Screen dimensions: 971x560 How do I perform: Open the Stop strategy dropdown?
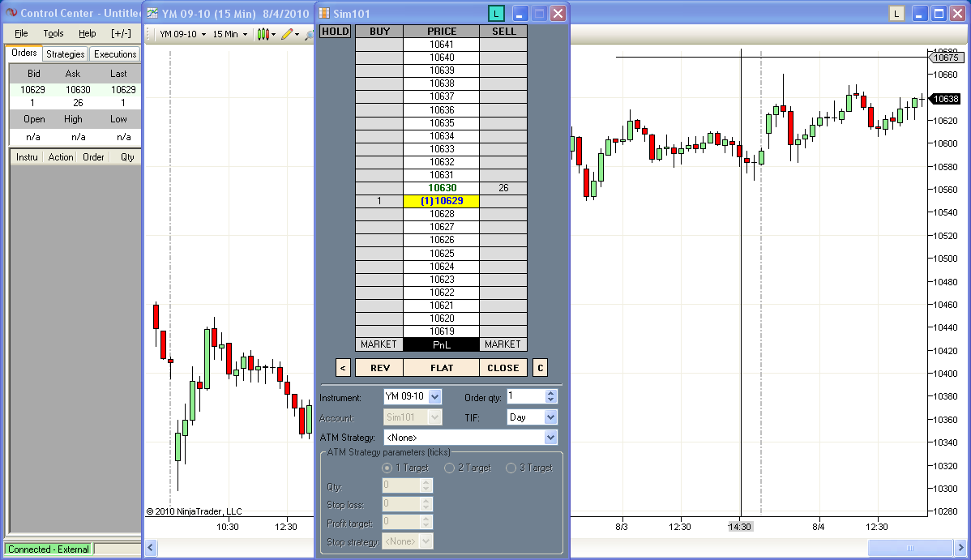pyautogui.click(x=426, y=541)
